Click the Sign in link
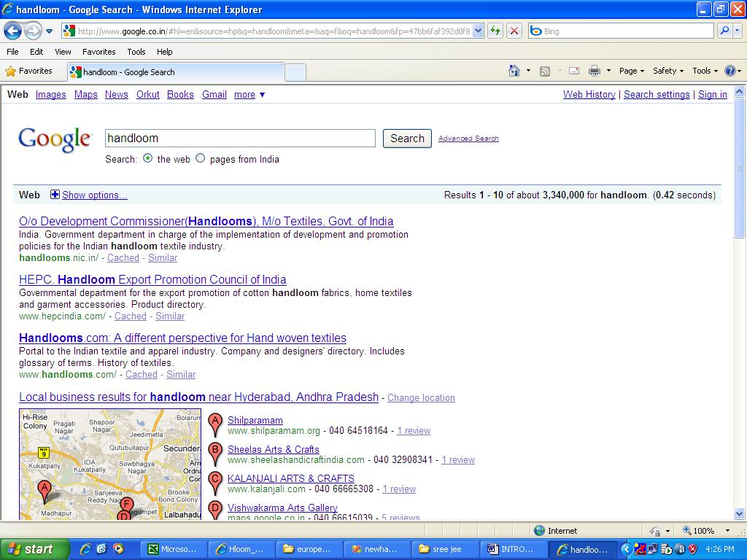The image size is (747, 560). (x=713, y=94)
